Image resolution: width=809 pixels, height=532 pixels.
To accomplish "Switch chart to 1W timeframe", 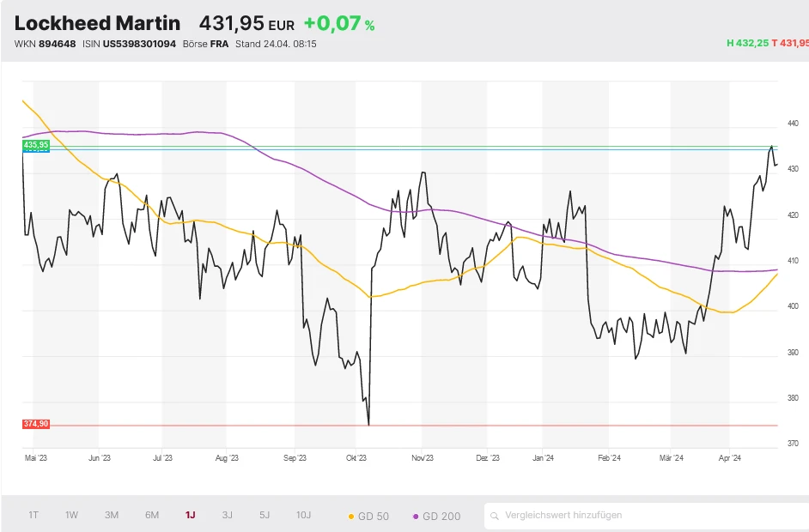I will point(70,515).
